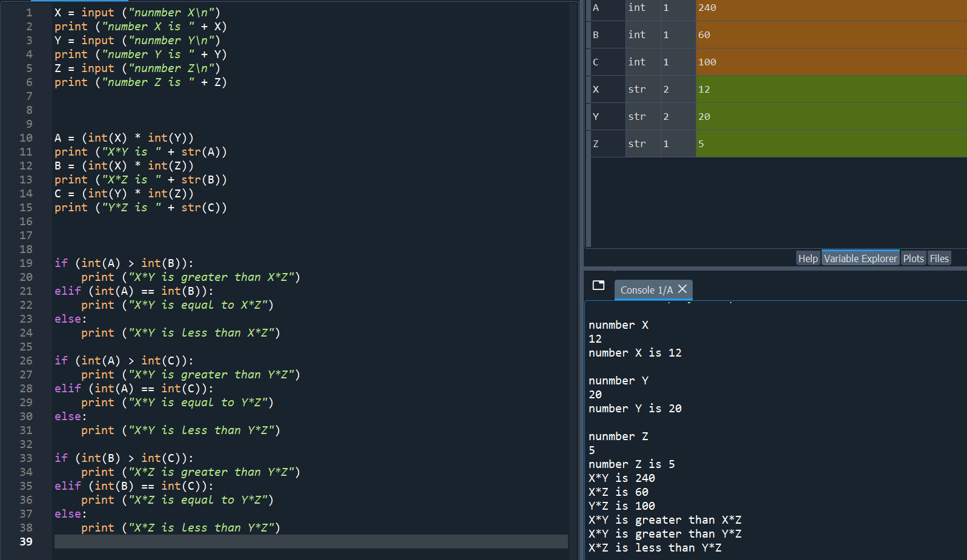Select variable Y's value cell showing 20
This screenshot has height=560, width=967.
click(830, 117)
